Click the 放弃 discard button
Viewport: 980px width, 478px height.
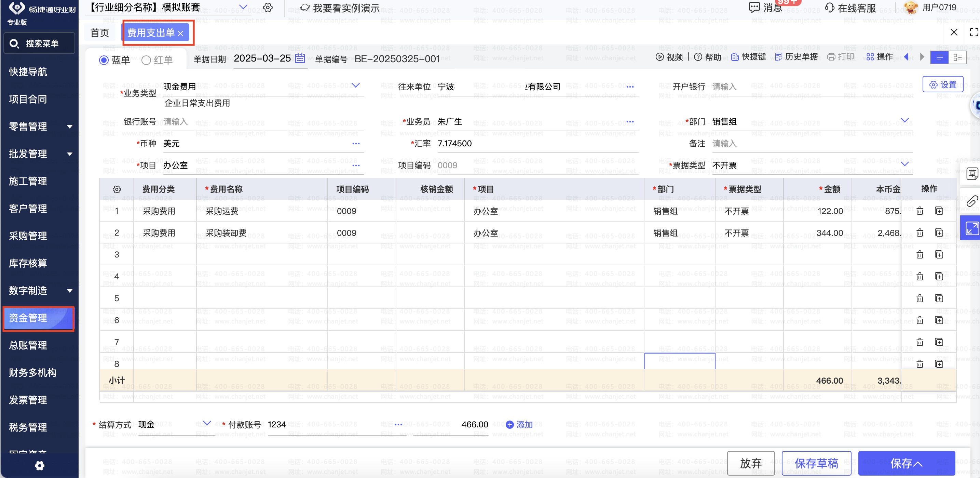[751, 463]
